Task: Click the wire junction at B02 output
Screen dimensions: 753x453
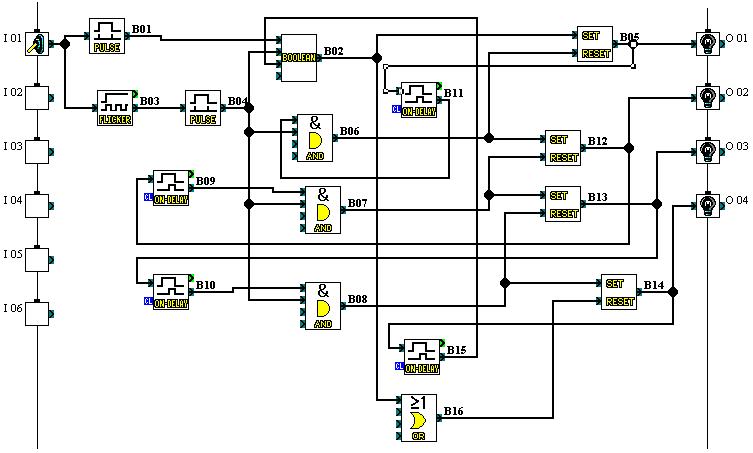Action: (377, 58)
